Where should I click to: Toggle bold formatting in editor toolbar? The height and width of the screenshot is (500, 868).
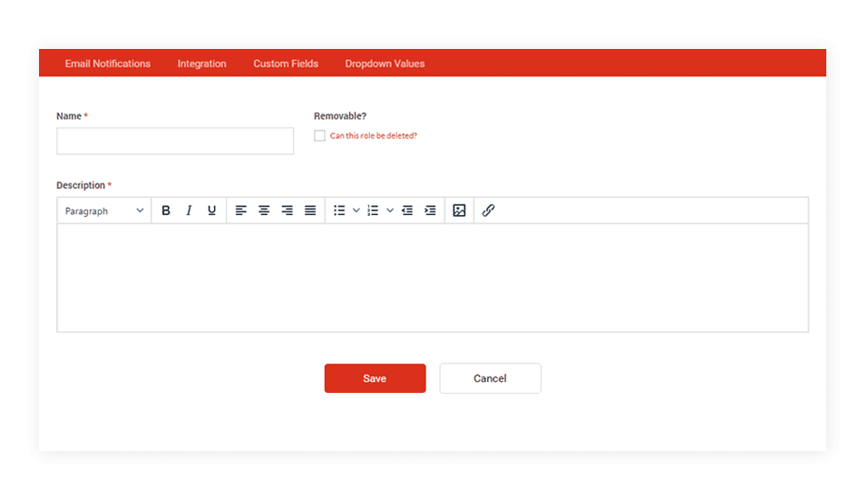[165, 211]
